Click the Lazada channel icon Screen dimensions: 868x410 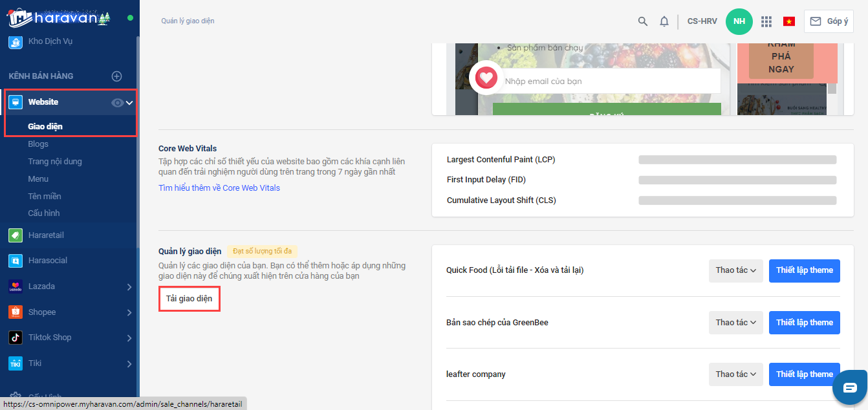(16, 286)
